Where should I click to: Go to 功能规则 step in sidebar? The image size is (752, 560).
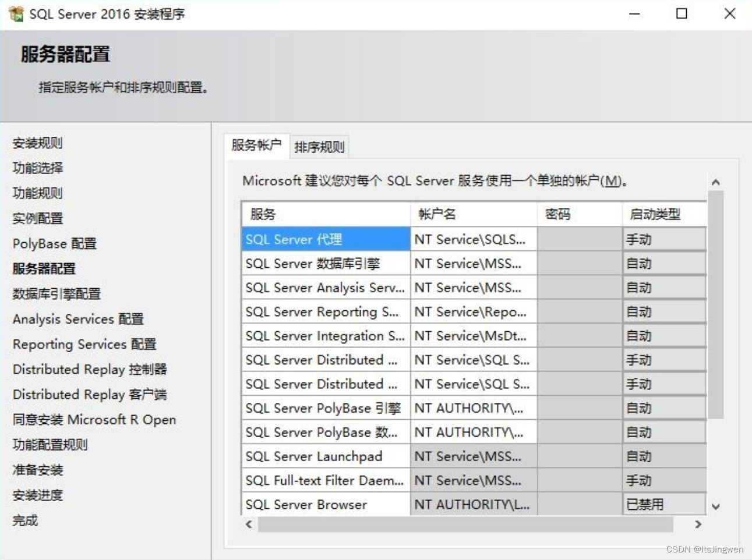37,193
